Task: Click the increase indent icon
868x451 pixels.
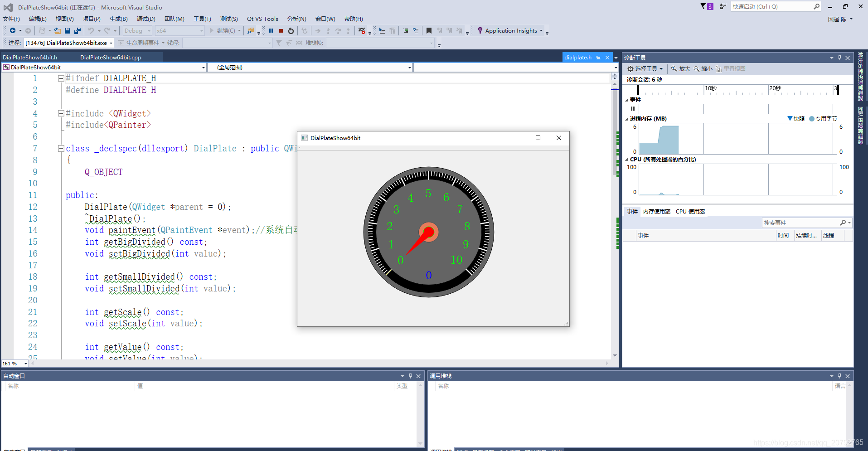Action: [416, 31]
